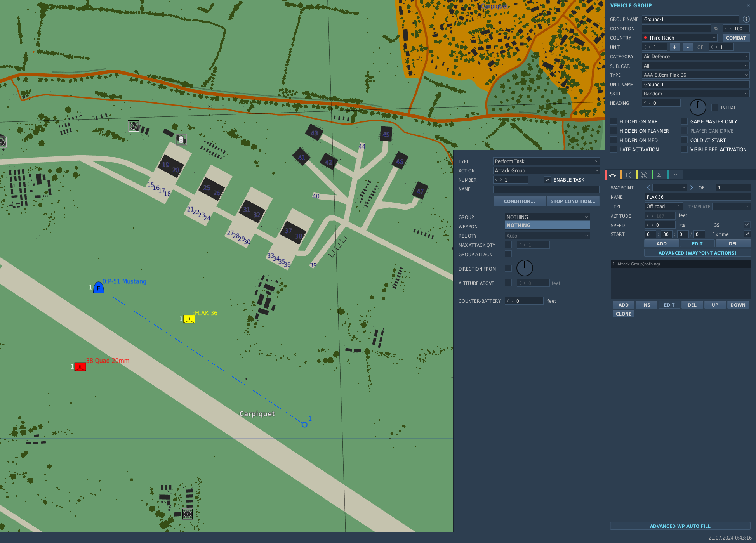This screenshot has height=543, width=756.
Task: Click the COMBAT button
Action: tap(736, 38)
